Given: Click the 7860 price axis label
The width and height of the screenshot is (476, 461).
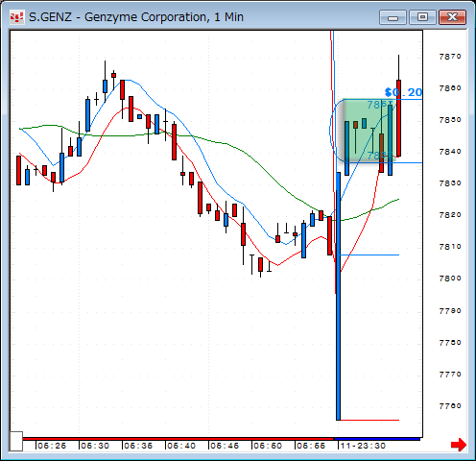Looking at the screenshot, I should coord(450,88).
